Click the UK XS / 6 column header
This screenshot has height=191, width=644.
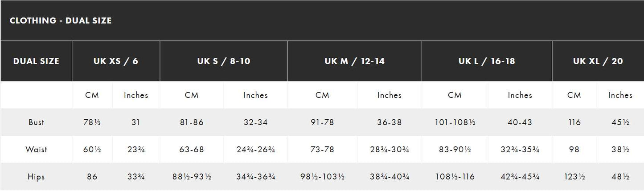tap(116, 61)
